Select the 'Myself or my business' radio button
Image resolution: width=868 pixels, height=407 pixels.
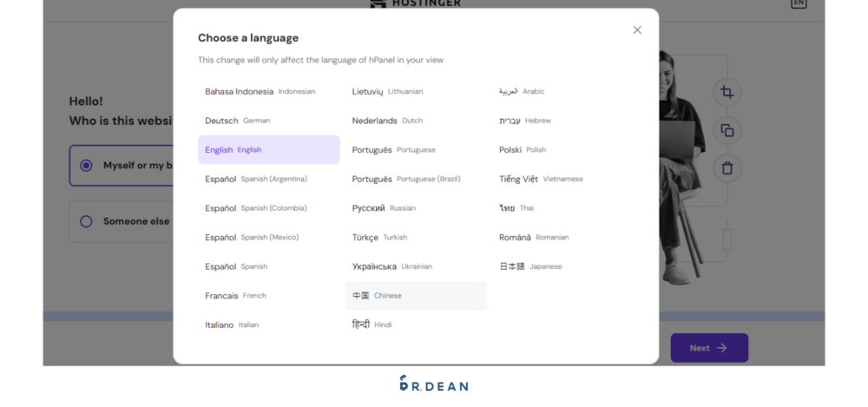(x=86, y=166)
